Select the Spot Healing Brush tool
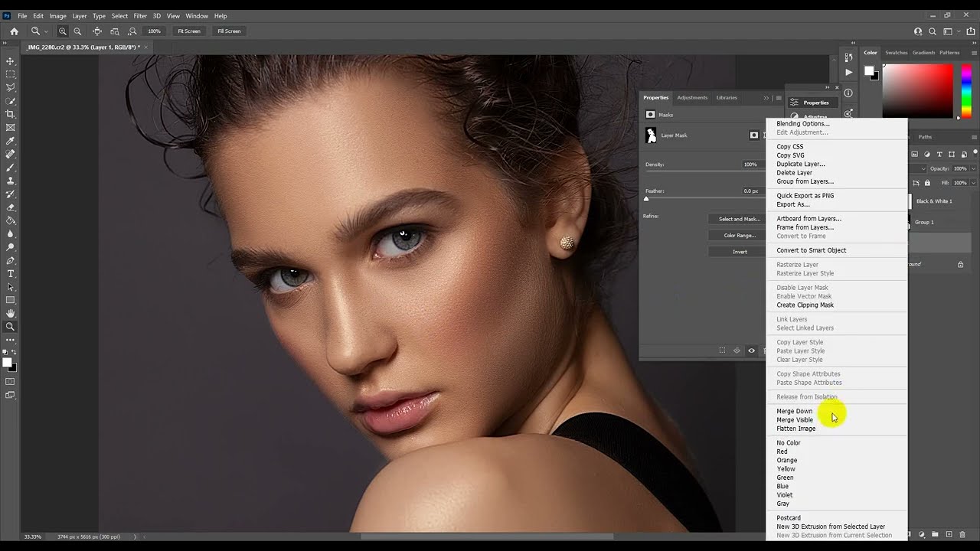The image size is (980, 551). pyautogui.click(x=11, y=154)
